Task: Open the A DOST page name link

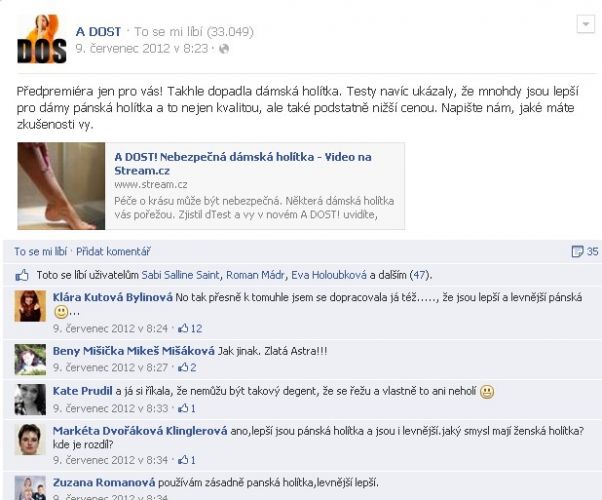Action: [98, 31]
